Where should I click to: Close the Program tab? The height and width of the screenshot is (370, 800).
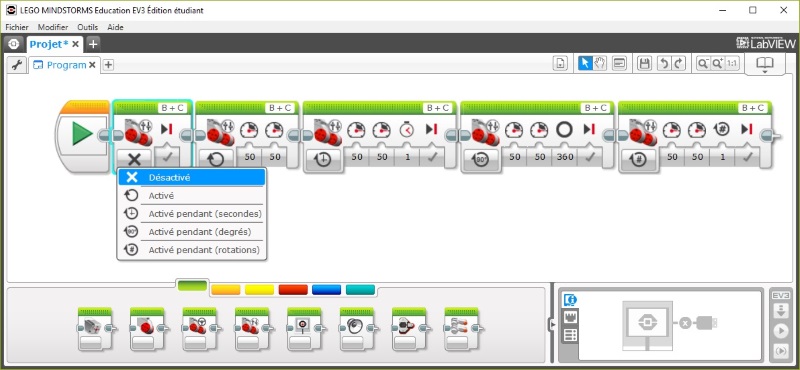[x=92, y=65]
